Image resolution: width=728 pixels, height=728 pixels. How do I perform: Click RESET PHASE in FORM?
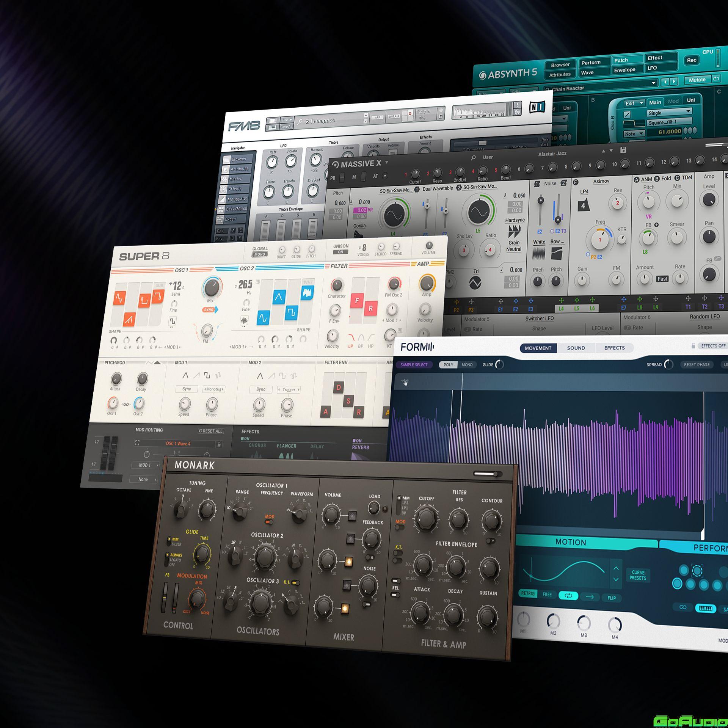(697, 365)
